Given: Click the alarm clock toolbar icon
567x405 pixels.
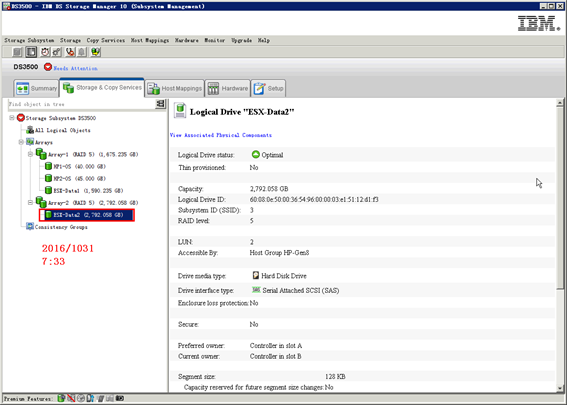Looking at the screenshot, I should click(x=45, y=52).
